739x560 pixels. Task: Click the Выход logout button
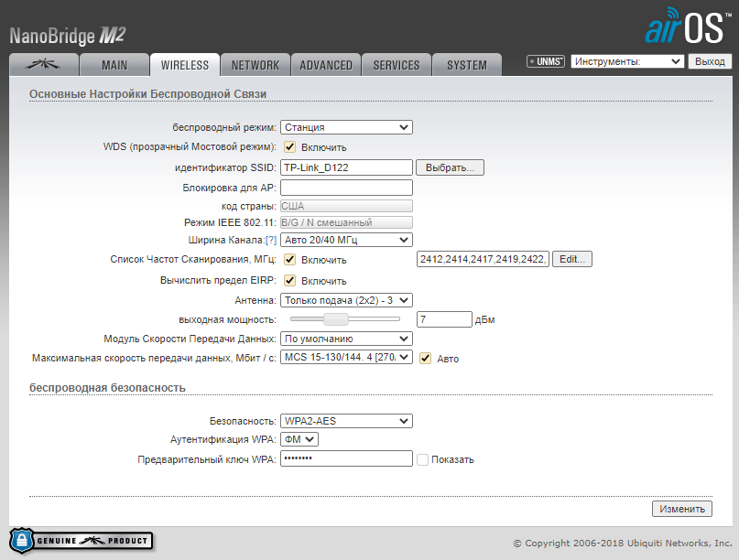pyautogui.click(x=710, y=61)
